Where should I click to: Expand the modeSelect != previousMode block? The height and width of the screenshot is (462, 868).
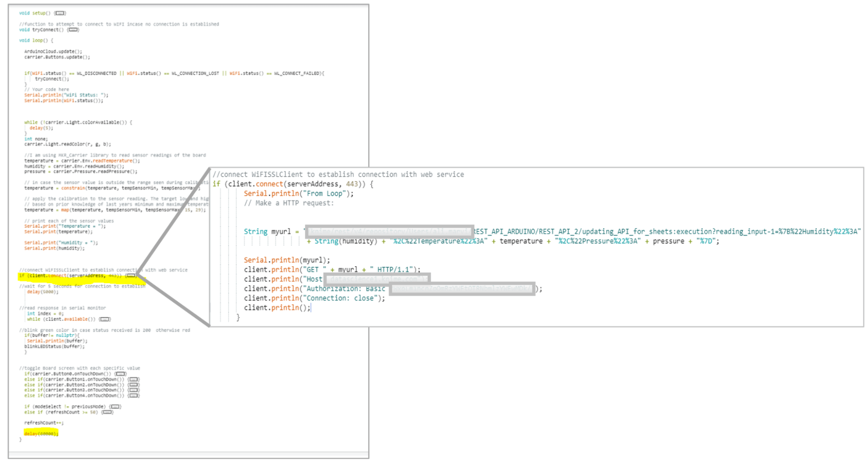point(115,406)
